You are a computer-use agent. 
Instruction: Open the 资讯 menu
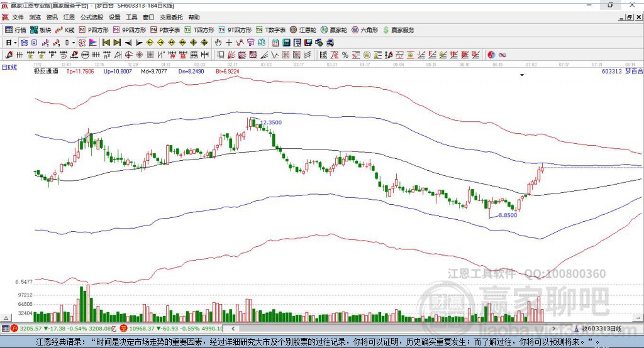52,17
